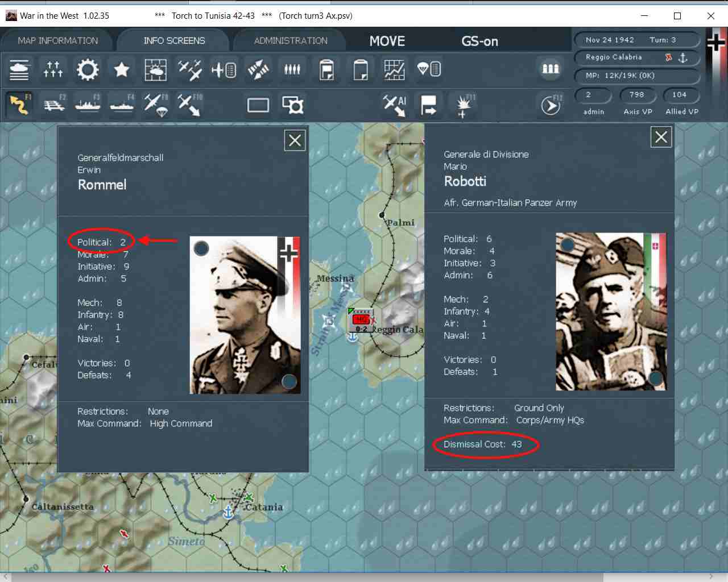
Task: Click the F11 explosion icon
Action: [x=464, y=105]
